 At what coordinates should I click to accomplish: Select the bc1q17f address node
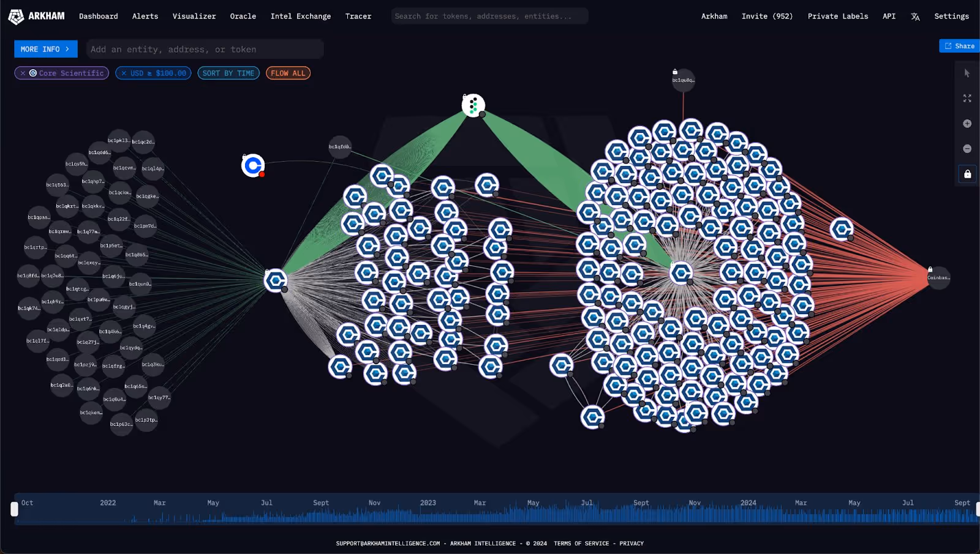tap(37, 341)
